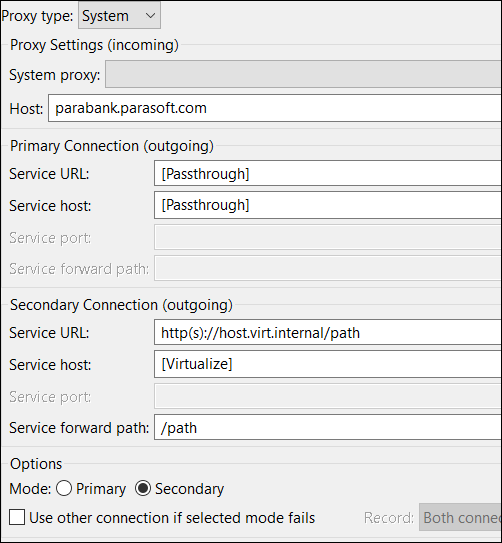The image size is (502, 543).
Task: Click the Secondary Connection Service port field
Action: (328, 396)
